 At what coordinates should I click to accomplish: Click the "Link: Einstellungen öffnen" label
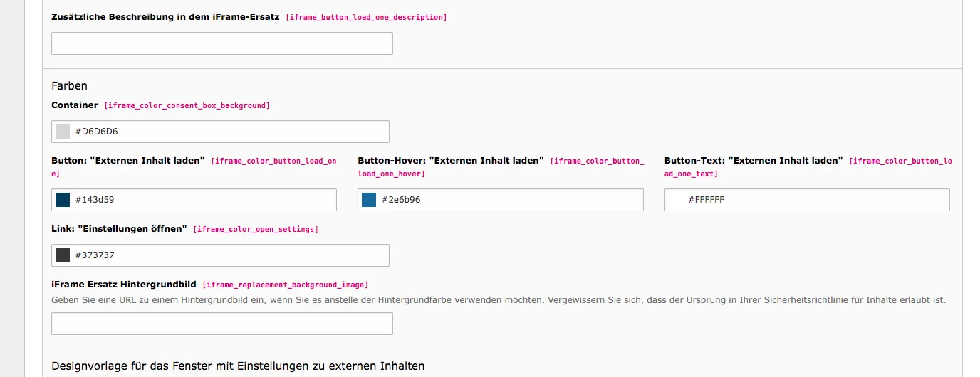(x=119, y=229)
